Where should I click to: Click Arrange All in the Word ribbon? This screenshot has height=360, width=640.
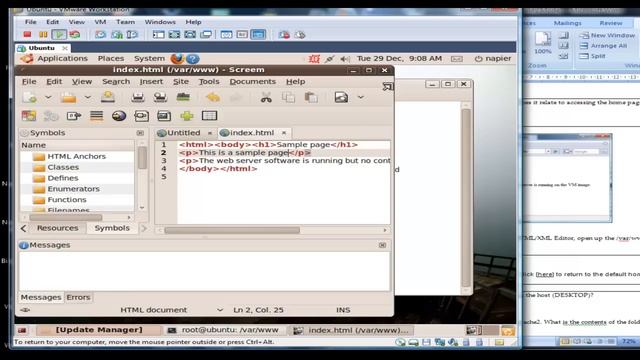click(x=603, y=46)
